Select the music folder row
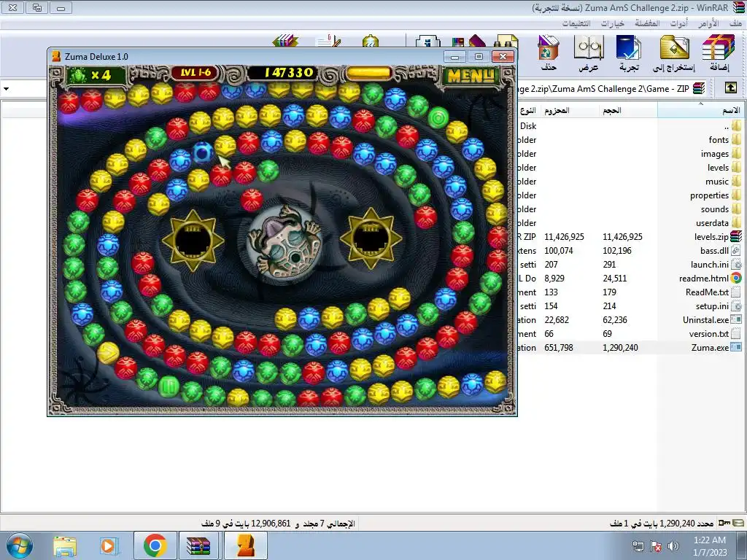 pyautogui.click(x=631, y=181)
